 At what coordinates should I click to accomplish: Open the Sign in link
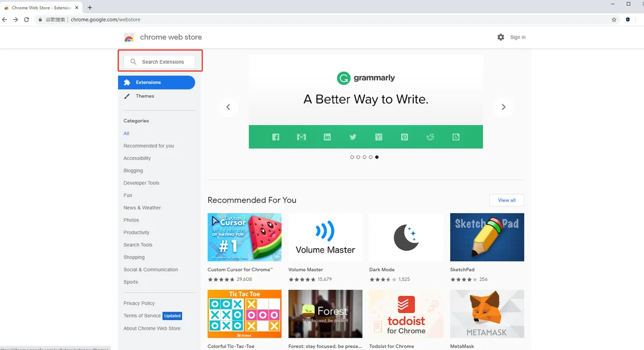pyautogui.click(x=518, y=37)
